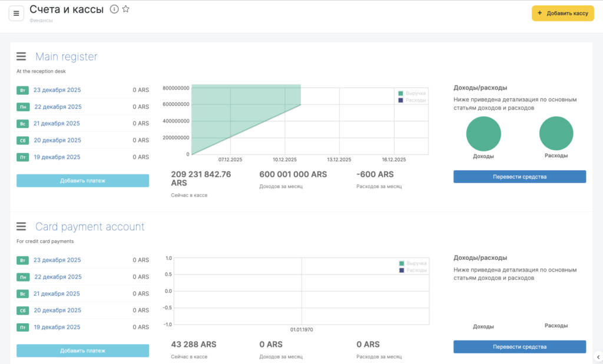603x364 pixels.
Task: Click Перевести средства in Card payment account
Action: click(519, 347)
